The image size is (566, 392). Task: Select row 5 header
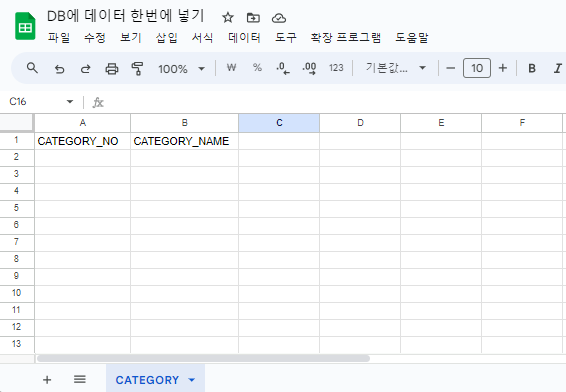[x=17, y=209]
